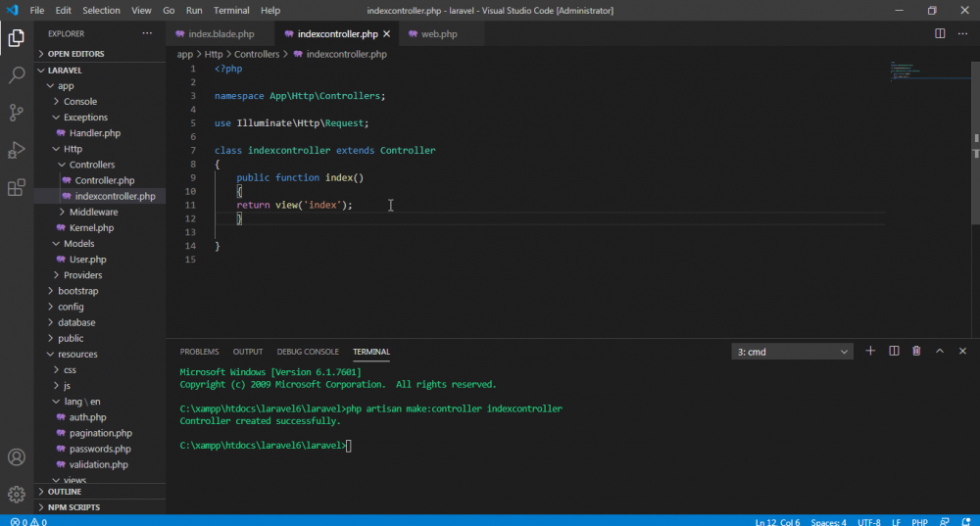Viewport: 980px width, 526px height.
Task: Open the Run and Debug view icon
Action: (x=17, y=150)
